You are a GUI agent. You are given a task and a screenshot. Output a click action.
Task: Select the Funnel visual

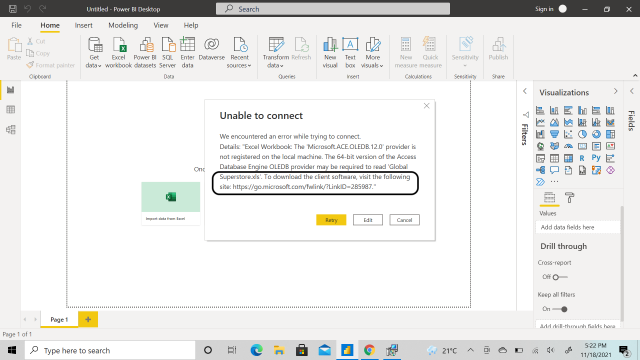pos(554,134)
